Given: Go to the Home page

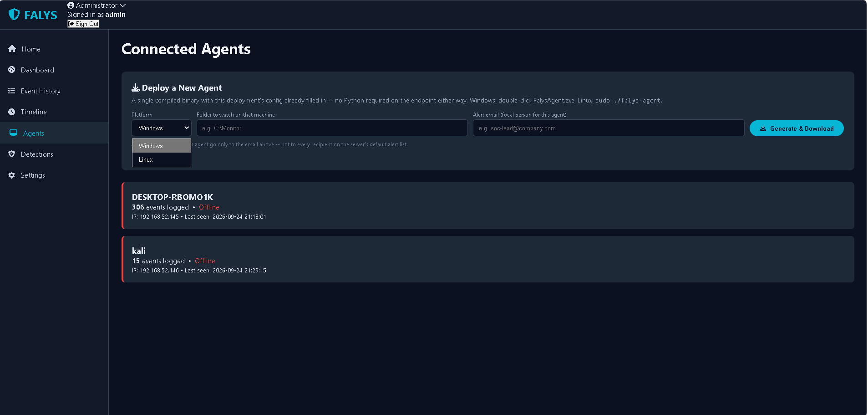Looking at the screenshot, I should (54, 49).
